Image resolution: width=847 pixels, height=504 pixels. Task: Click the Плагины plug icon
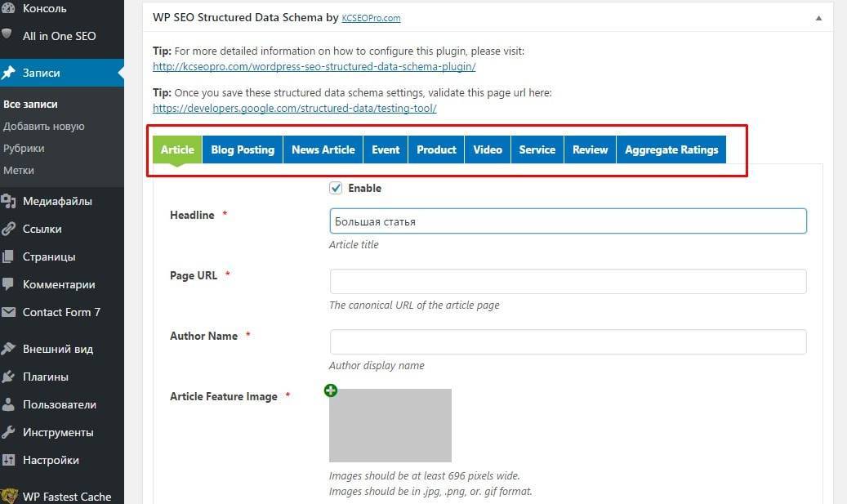[7, 377]
